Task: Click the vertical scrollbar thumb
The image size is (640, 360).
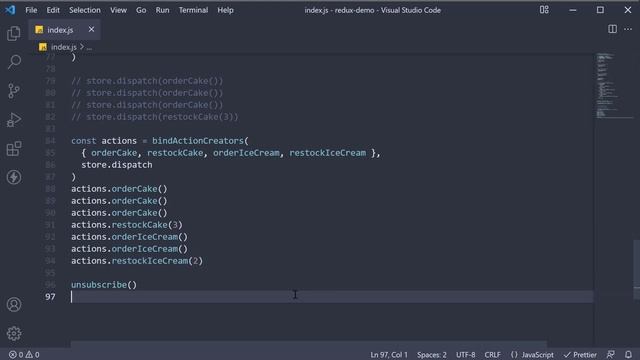Action: point(636,270)
